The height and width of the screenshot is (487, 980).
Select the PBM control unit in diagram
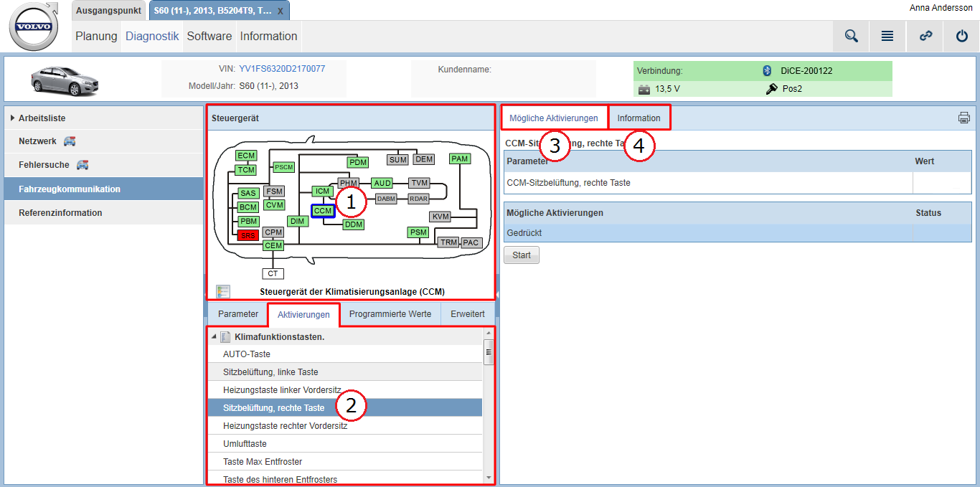click(248, 221)
